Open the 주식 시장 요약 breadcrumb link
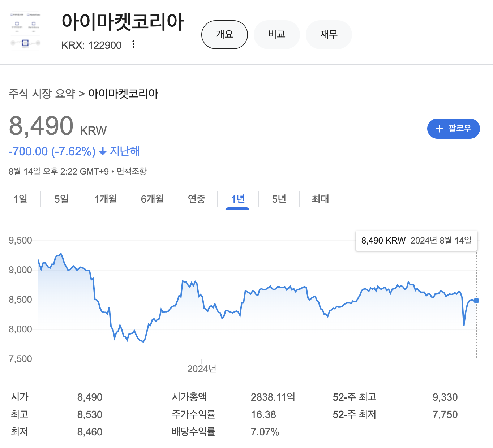 [x=42, y=94]
